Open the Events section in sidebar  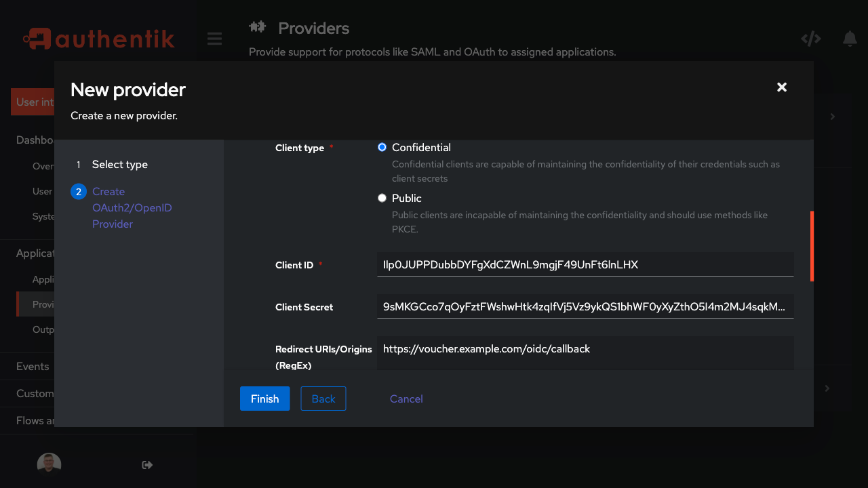tap(32, 366)
